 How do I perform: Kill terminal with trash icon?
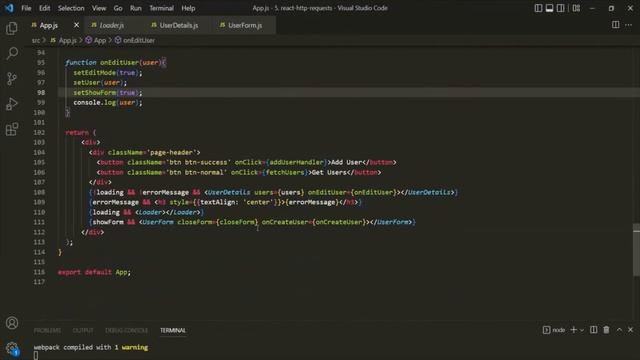tap(606, 330)
